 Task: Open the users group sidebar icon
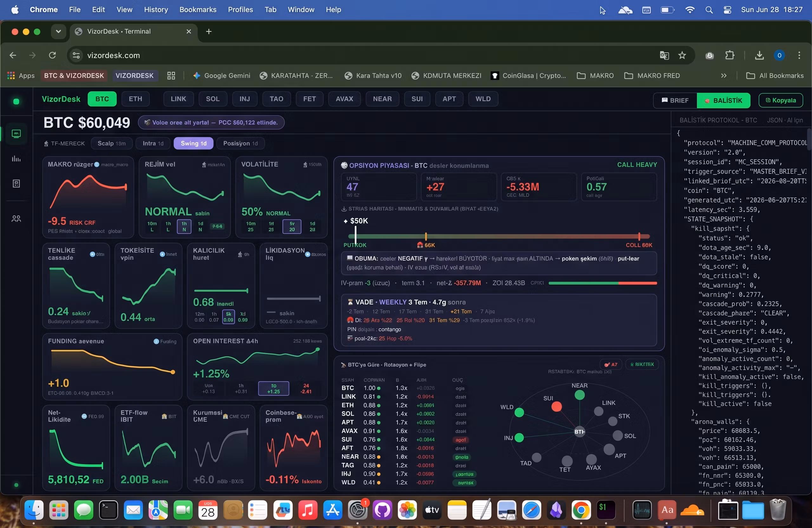click(16, 219)
